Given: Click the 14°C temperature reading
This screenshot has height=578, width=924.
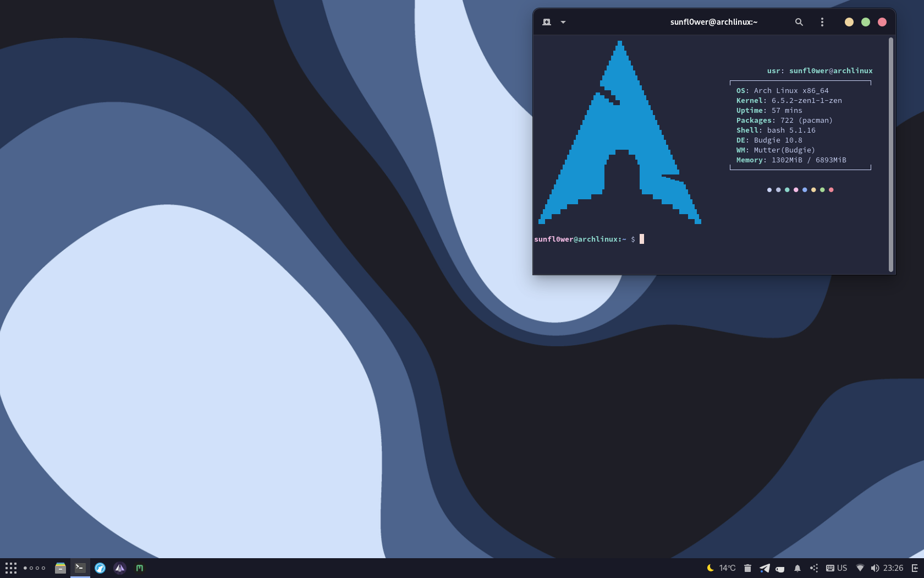Looking at the screenshot, I should (728, 568).
